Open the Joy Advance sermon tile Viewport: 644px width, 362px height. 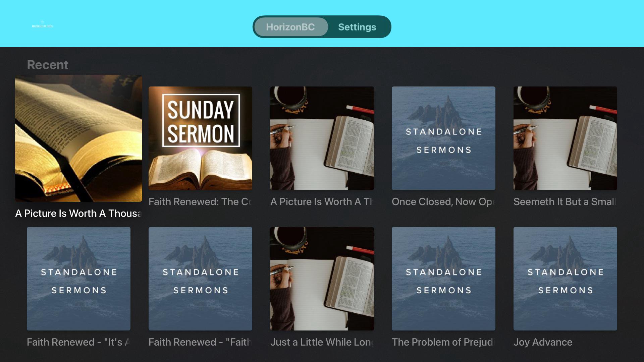point(565,279)
